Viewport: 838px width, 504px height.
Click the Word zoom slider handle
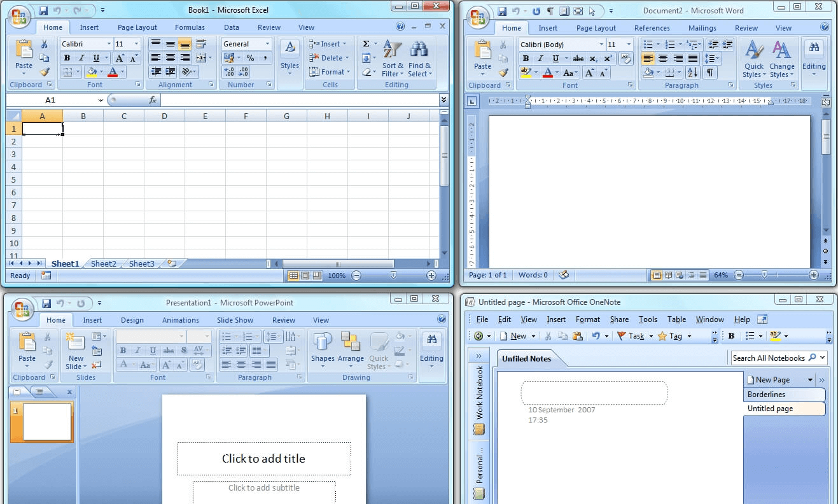[x=764, y=275]
